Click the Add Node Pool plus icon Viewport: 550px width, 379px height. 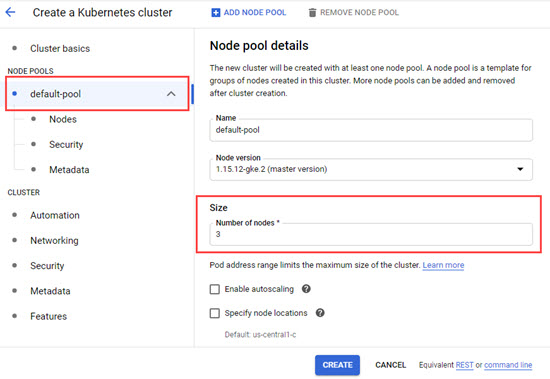point(215,13)
